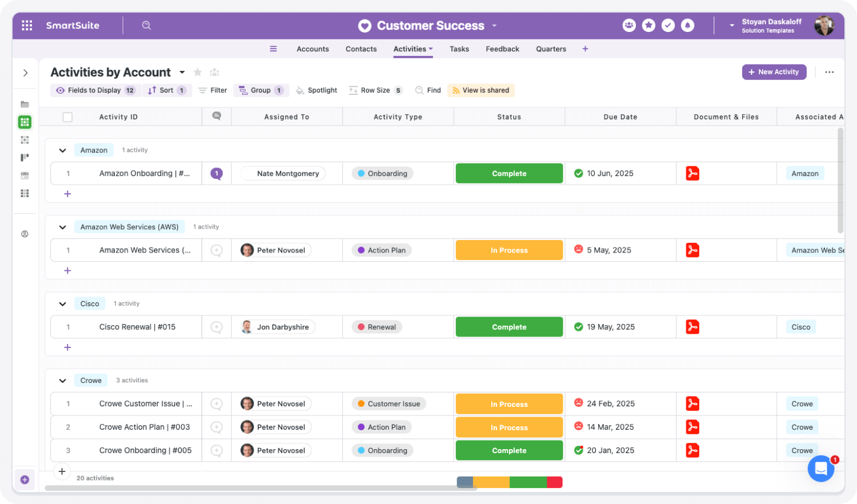
Task: Switch to the Tasks tab
Action: pyautogui.click(x=459, y=49)
